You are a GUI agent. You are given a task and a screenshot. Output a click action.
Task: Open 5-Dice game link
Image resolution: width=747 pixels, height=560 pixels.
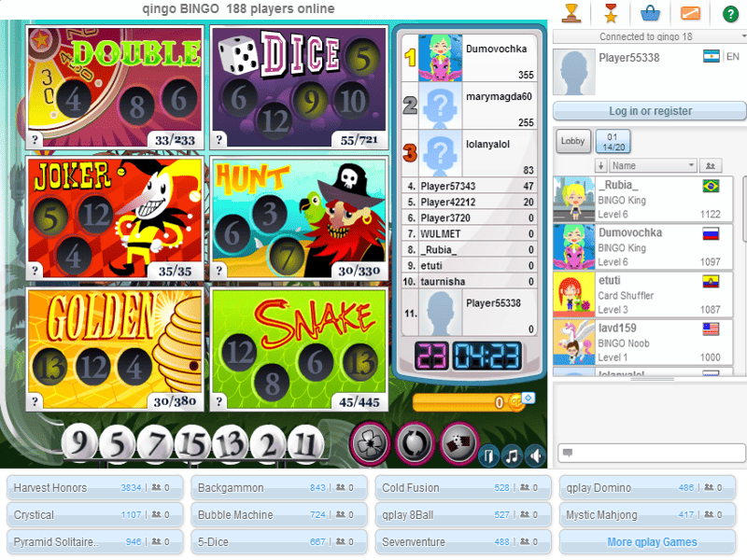click(x=278, y=542)
